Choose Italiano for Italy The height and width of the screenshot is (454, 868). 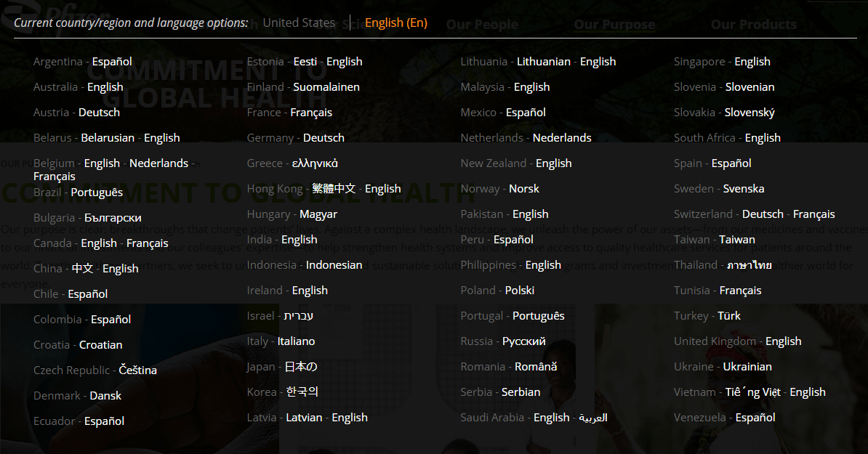tap(296, 341)
